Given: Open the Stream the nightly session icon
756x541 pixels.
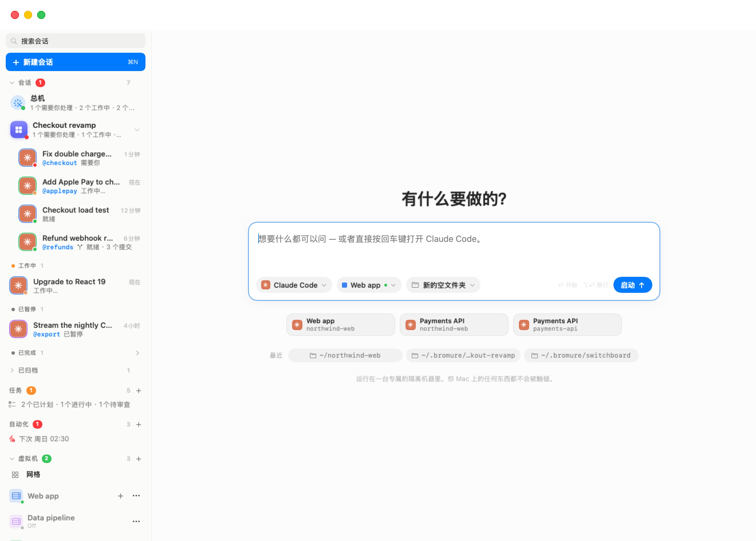Looking at the screenshot, I should pos(18,329).
